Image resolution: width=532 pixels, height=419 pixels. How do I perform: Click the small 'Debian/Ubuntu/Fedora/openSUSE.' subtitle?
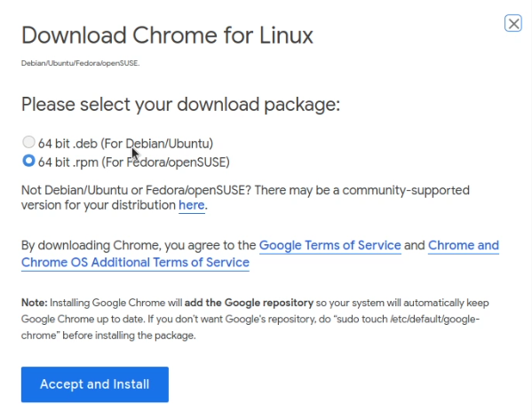81,63
